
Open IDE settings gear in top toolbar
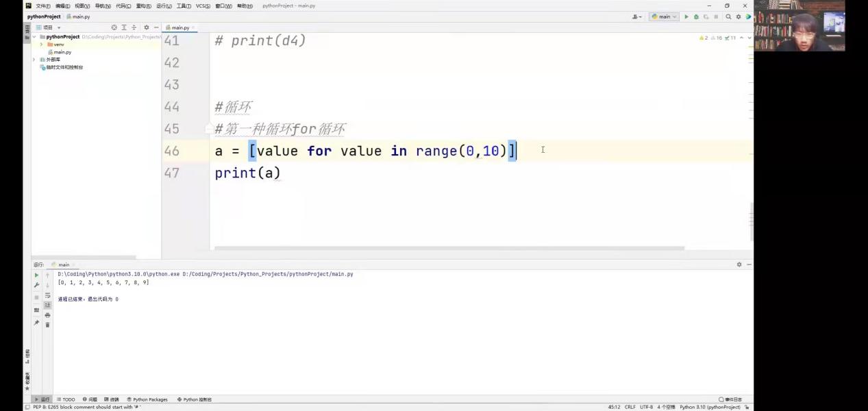pos(739,16)
